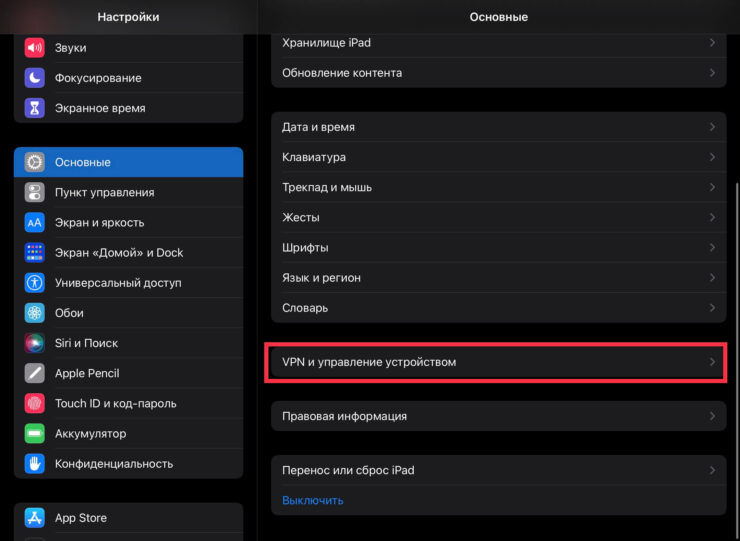Open Apple Pencil settings
Screen dimensions: 740x541
(x=128, y=373)
